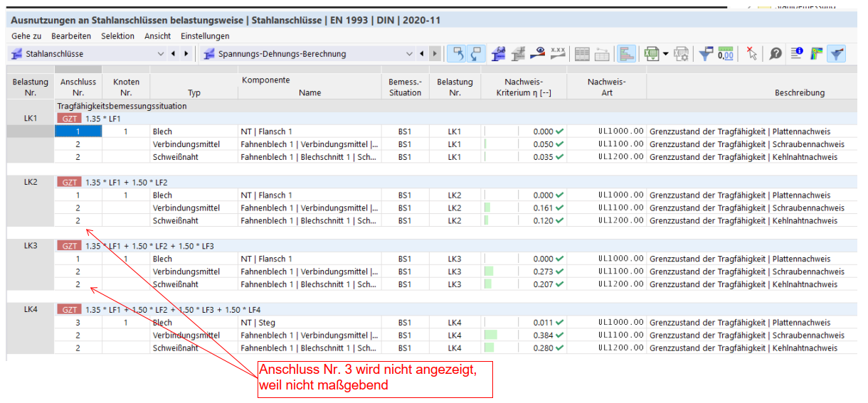Open the result filter funnel icon
The width and height of the screenshot is (868, 403).
click(x=705, y=54)
